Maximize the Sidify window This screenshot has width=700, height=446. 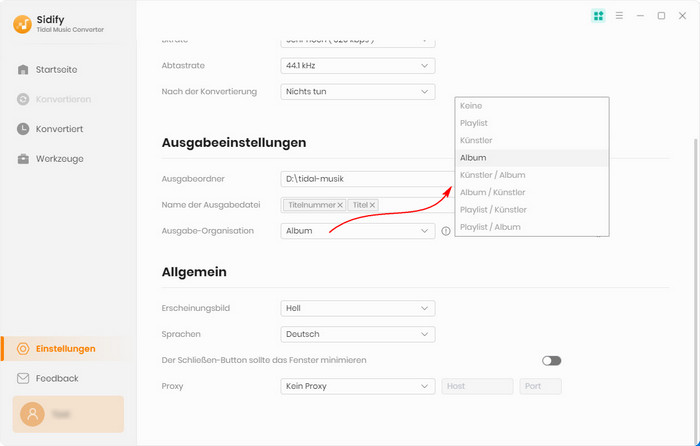(661, 16)
